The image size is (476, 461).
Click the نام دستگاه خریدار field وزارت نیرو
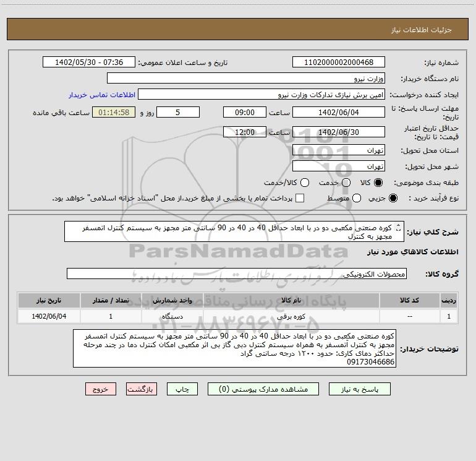pyautogui.click(x=246, y=78)
